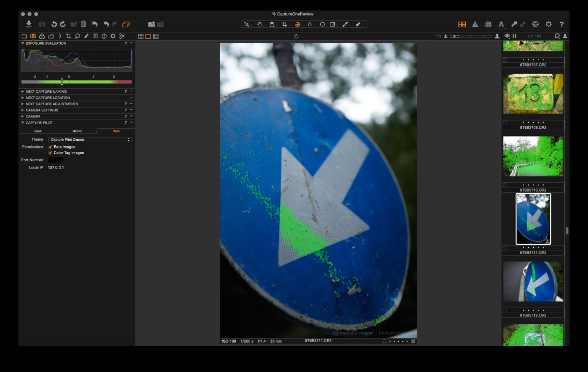588x372 pixels.
Task: Open the Lens correction tool tab
Action: click(59, 36)
